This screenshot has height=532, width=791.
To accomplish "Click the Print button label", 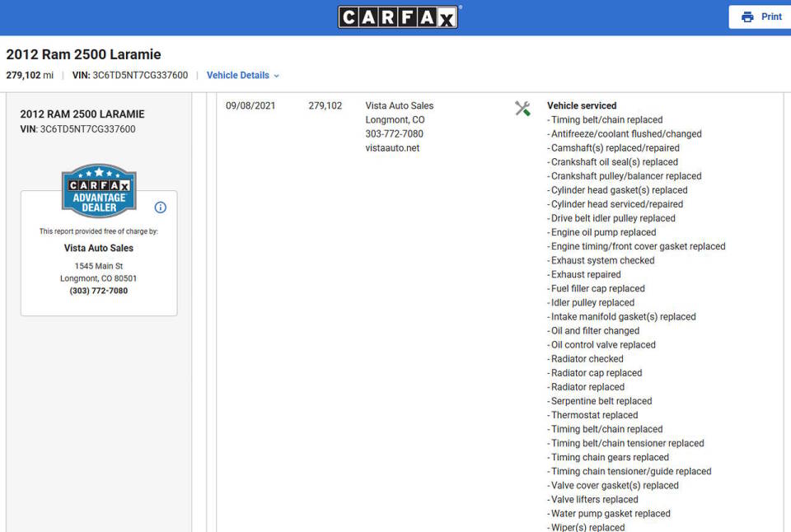I will (x=771, y=16).
